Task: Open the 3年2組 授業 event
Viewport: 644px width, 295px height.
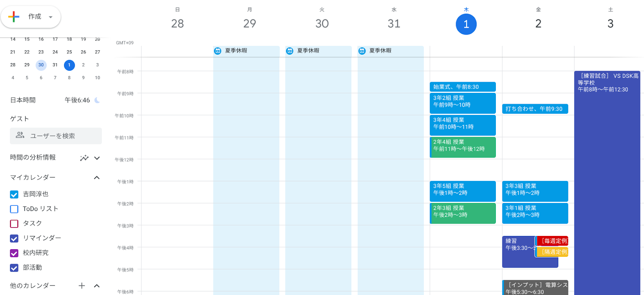Action: point(463,103)
